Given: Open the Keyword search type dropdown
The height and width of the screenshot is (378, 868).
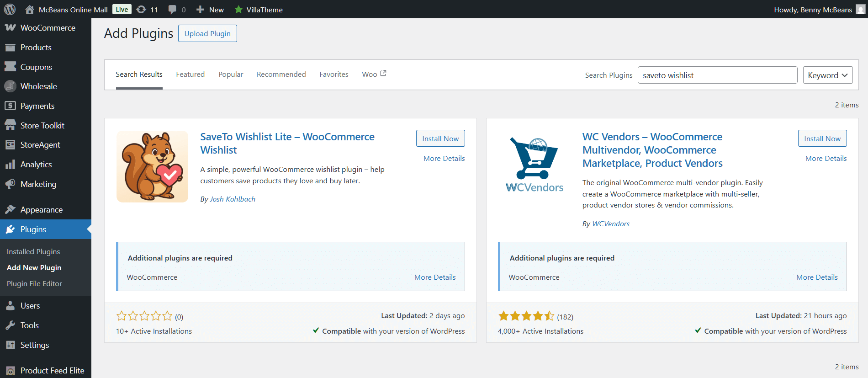Looking at the screenshot, I should pos(827,75).
